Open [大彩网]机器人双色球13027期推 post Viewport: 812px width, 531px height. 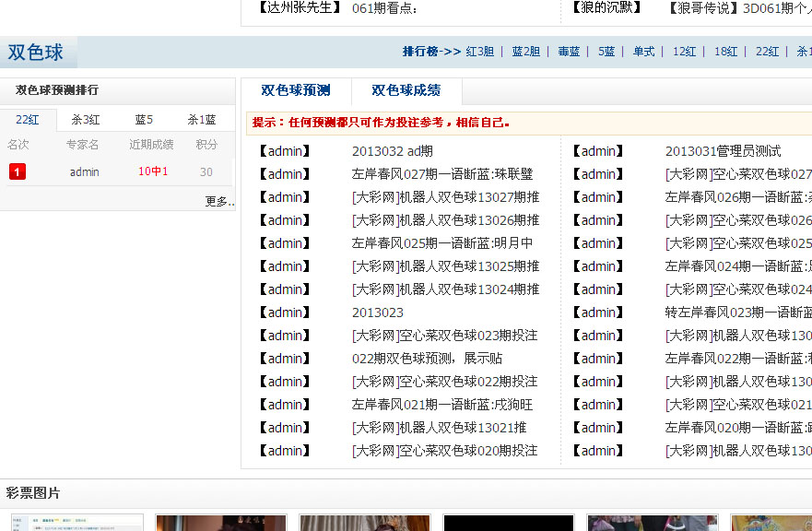point(445,197)
